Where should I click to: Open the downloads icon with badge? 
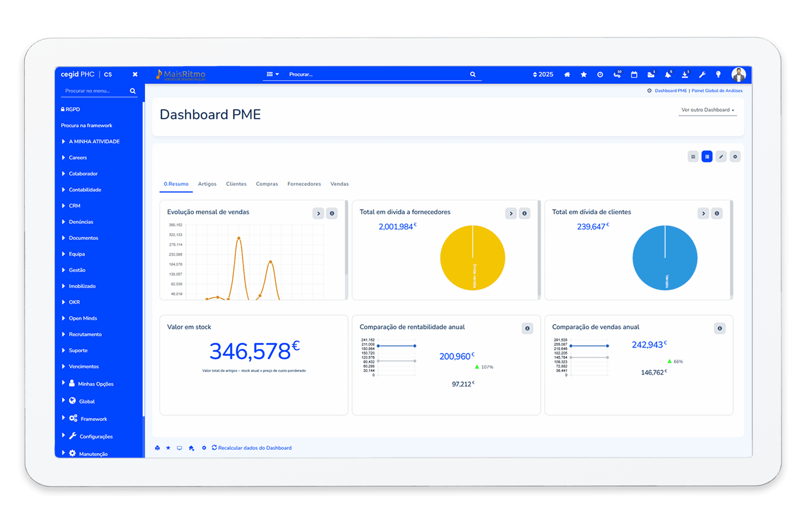tap(685, 75)
